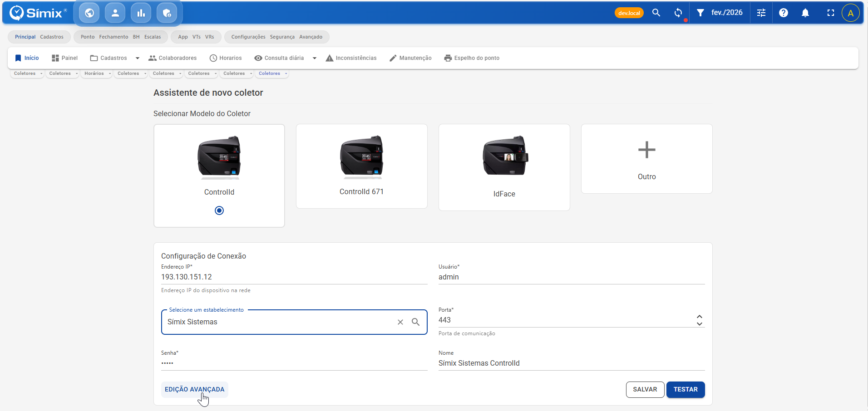Click the TESTAR button
868x411 pixels.
pos(686,390)
